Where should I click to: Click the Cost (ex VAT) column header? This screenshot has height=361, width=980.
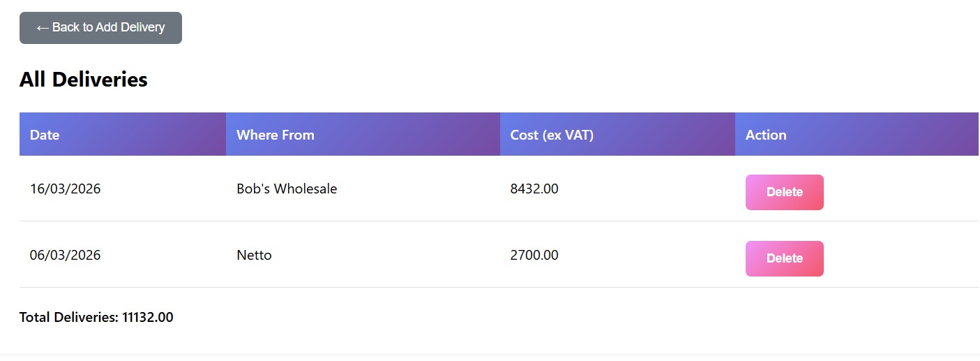552,135
